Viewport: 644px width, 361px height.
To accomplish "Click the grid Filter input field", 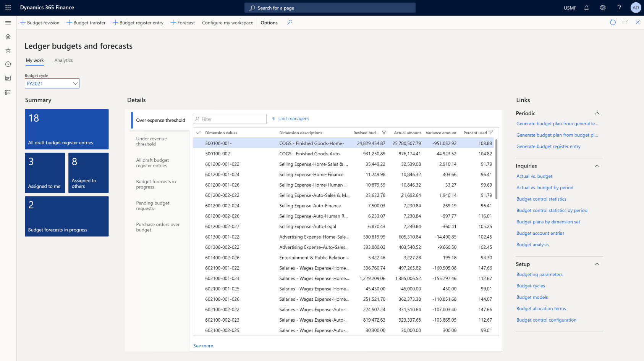I will pyautogui.click(x=230, y=119).
